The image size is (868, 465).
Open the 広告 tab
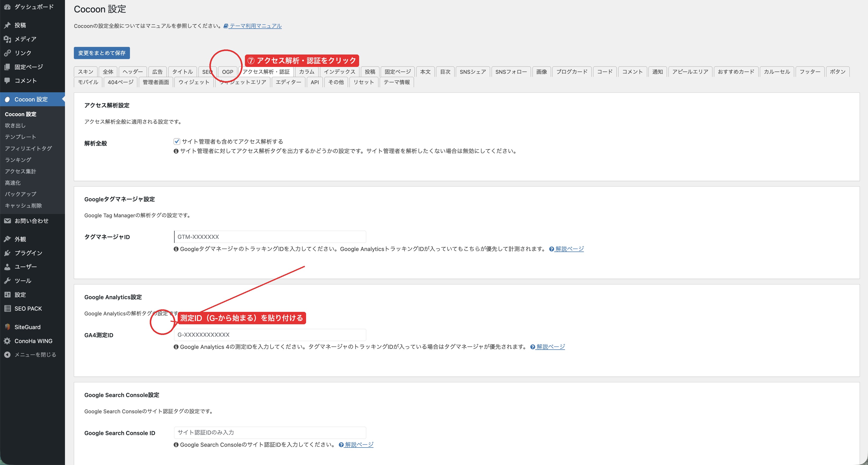coord(157,72)
